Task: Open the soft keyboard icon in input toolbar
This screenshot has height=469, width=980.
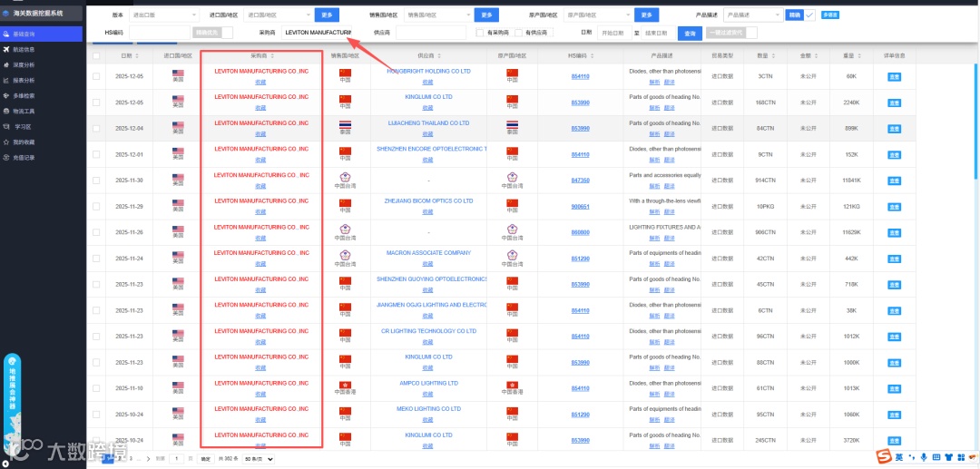Action: 936,457
